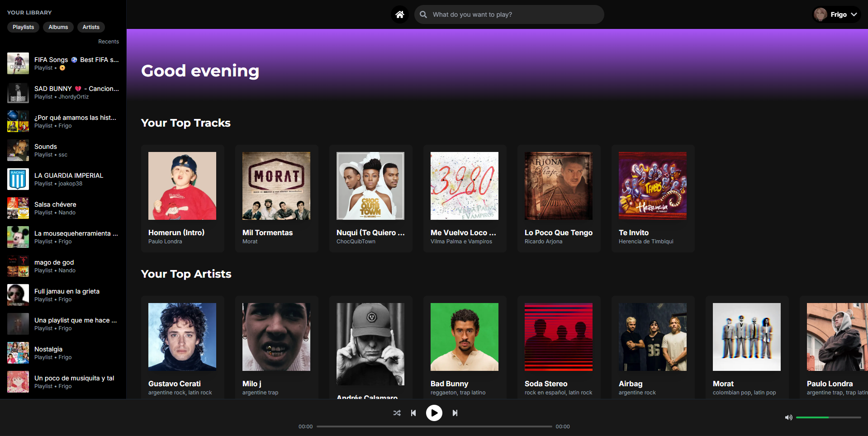Open the LA GUARDIA IMPERIAL playlist cover
This screenshot has width=868, height=436.
pos(18,179)
